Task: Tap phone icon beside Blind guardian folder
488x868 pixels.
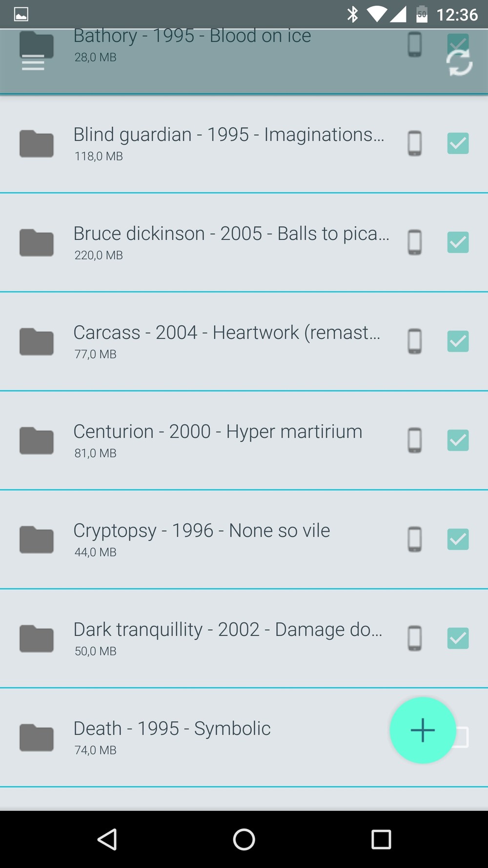Action: coord(415,144)
